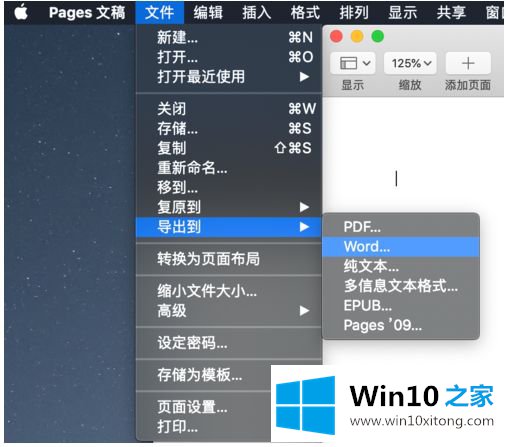Open the Pages 文稿 menu
The height and width of the screenshot is (447, 506).
point(87,12)
